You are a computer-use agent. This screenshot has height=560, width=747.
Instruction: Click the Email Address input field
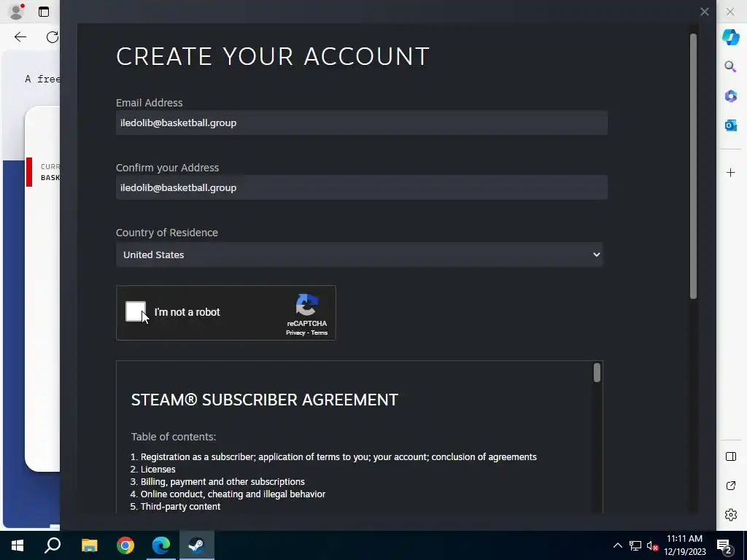click(x=362, y=122)
